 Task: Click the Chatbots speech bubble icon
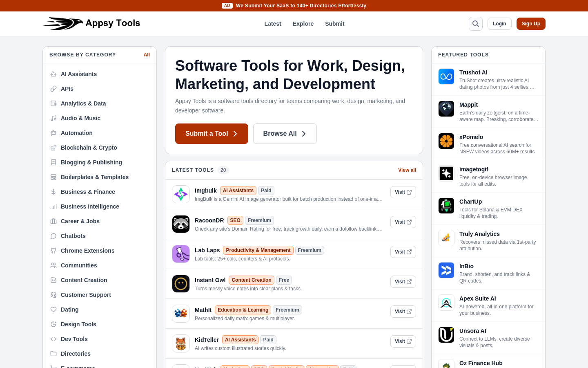click(53, 236)
